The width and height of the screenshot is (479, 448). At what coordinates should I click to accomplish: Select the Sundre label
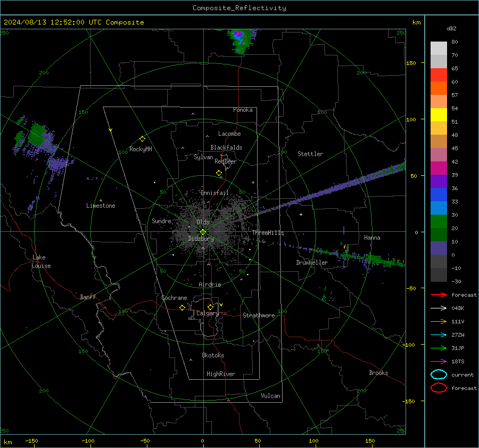point(161,221)
